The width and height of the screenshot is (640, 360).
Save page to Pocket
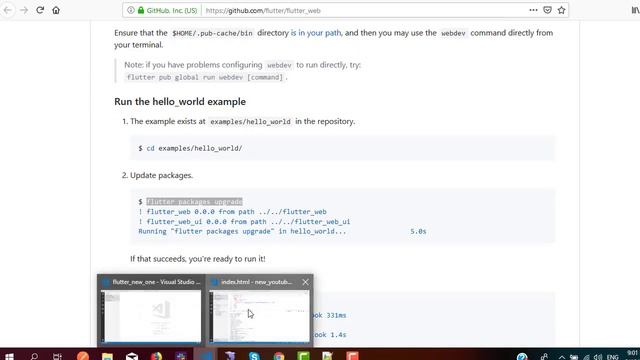coord(547,10)
